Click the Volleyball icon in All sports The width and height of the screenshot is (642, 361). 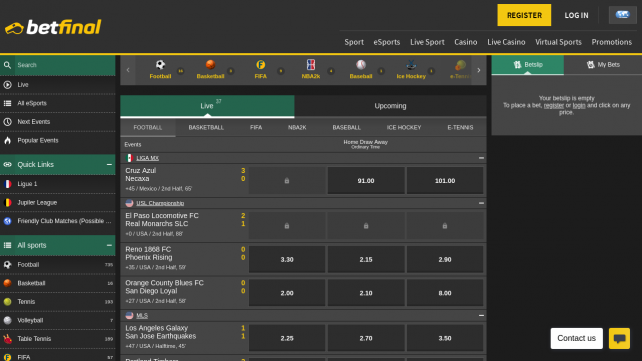tap(7, 320)
